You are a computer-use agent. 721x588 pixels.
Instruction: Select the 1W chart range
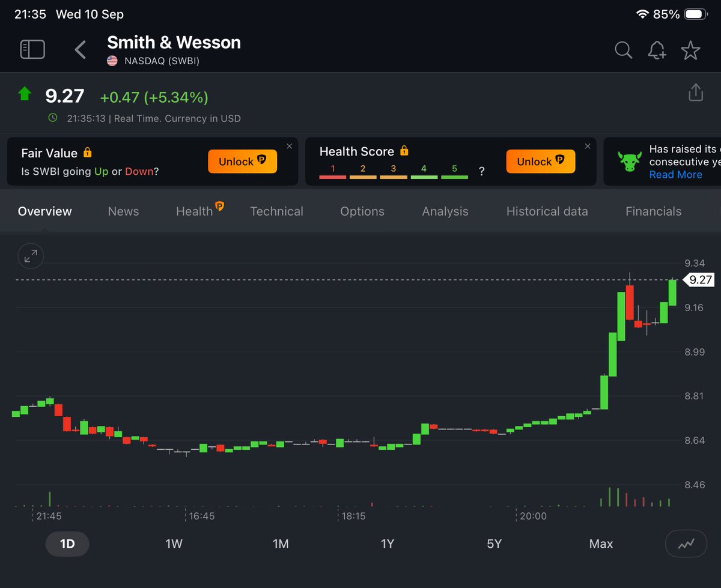[174, 544]
